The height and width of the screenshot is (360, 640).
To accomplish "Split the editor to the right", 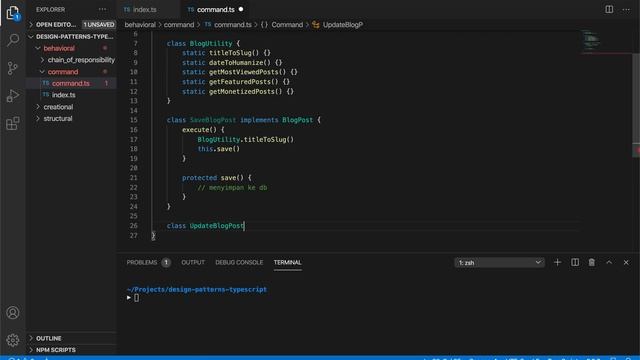I will pos(609,9).
